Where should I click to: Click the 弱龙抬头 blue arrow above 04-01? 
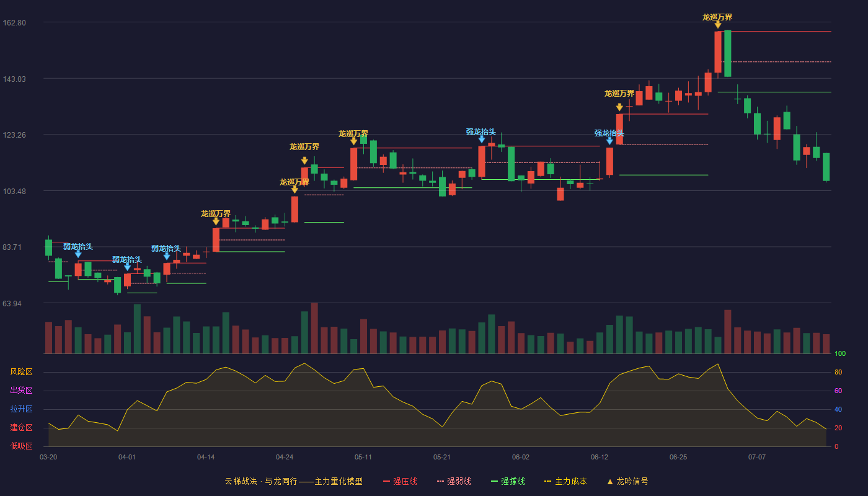[127, 267]
